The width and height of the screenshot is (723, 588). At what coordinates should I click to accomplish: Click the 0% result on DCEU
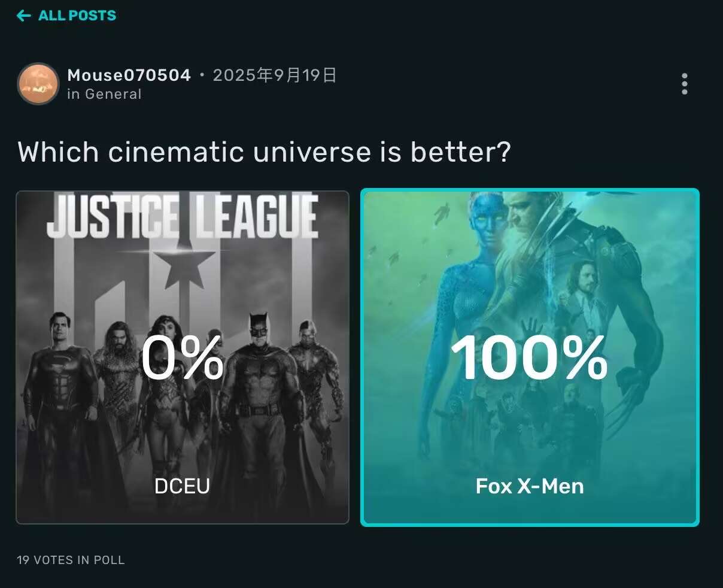(182, 359)
